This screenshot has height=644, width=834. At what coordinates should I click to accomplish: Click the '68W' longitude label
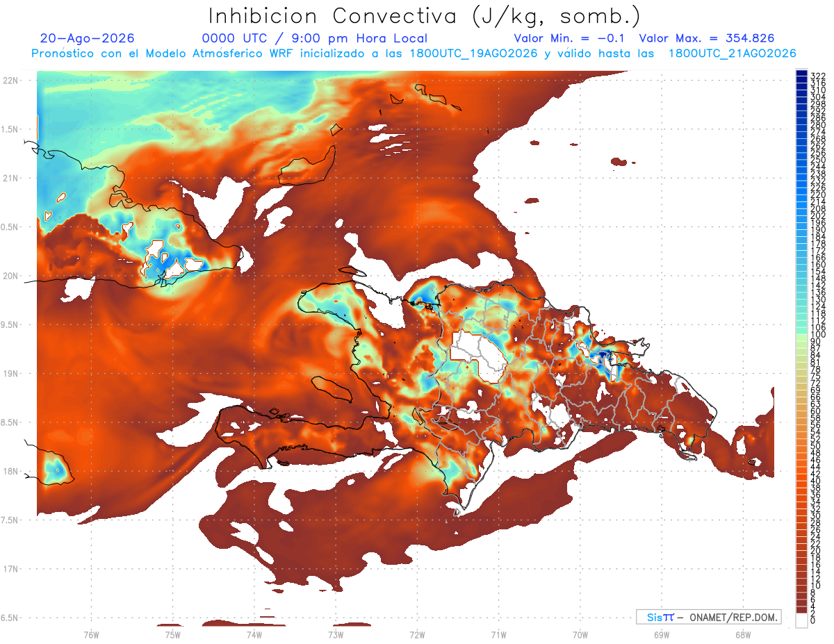pyautogui.click(x=743, y=634)
